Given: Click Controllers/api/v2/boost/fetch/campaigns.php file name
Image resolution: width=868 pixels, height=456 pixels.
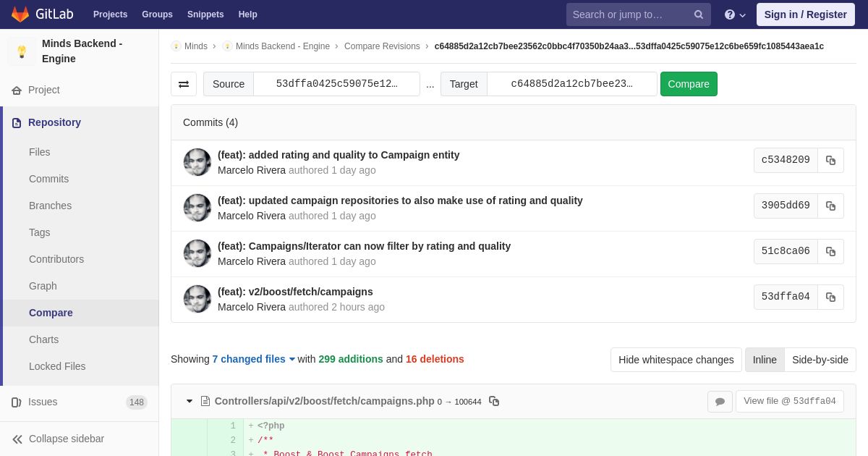Looking at the screenshot, I should pyautogui.click(x=325, y=401).
